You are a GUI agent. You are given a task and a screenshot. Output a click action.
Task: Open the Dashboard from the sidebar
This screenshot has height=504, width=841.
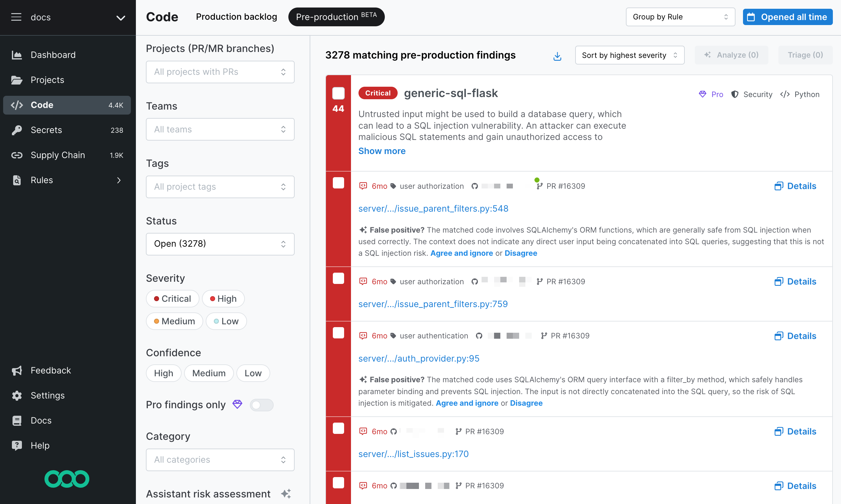pyautogui.click(x=53, y=55)
